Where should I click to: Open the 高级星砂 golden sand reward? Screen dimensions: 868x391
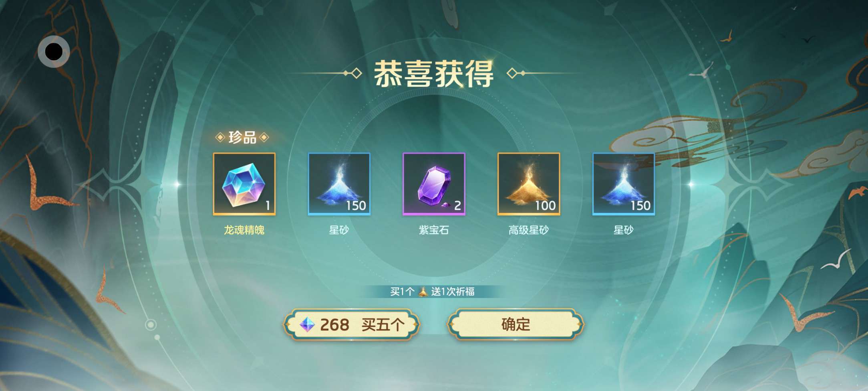[529, 184]
